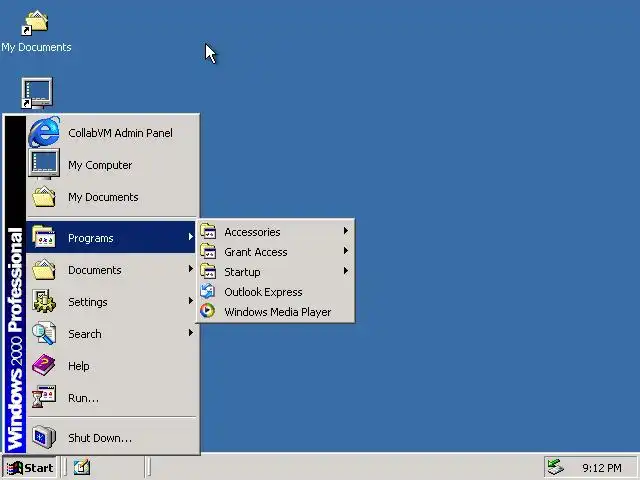Click the My Computer monitor icon in Start menu
This screenshot has width=640, height=480.
click(44, 164)
